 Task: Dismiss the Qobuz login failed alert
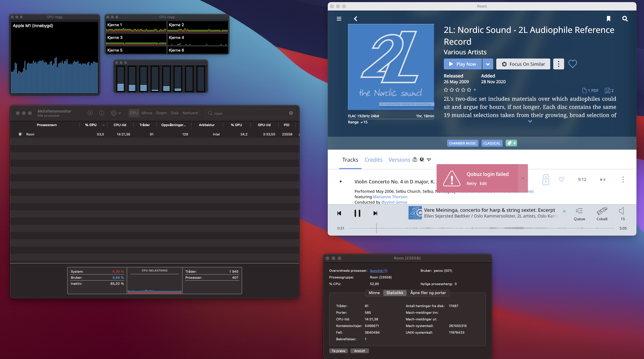click(523, 178)
